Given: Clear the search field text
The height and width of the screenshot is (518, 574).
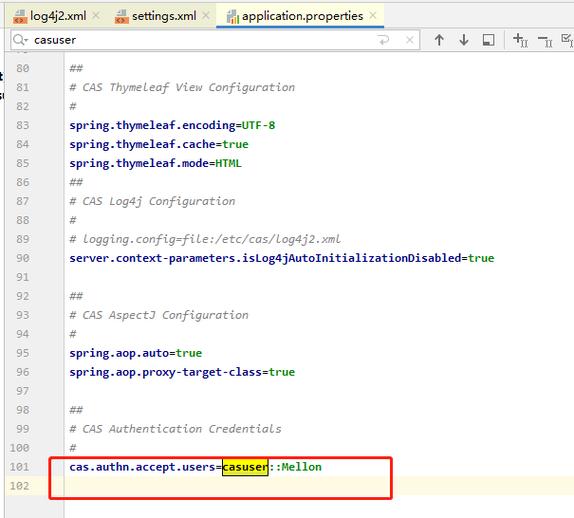Looking at the screenshot, I should click(410, 40).
